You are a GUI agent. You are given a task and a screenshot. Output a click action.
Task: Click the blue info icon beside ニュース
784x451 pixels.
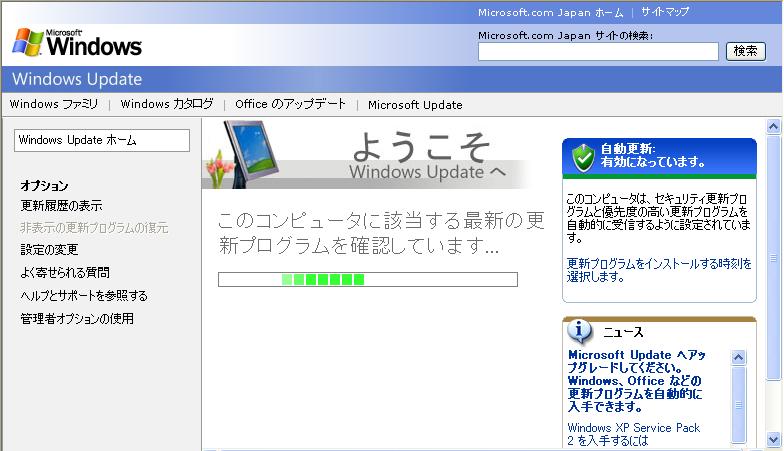click(580, 331)
